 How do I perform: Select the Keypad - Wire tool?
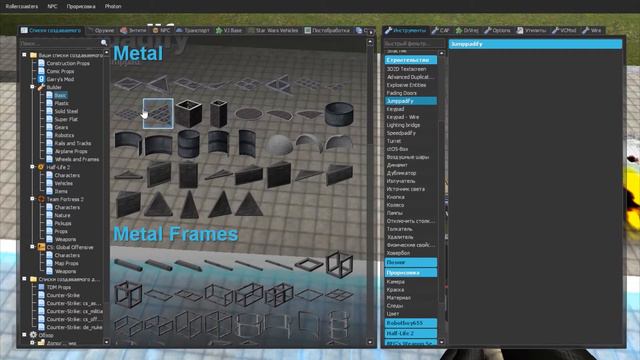click(x=402, y=117)
